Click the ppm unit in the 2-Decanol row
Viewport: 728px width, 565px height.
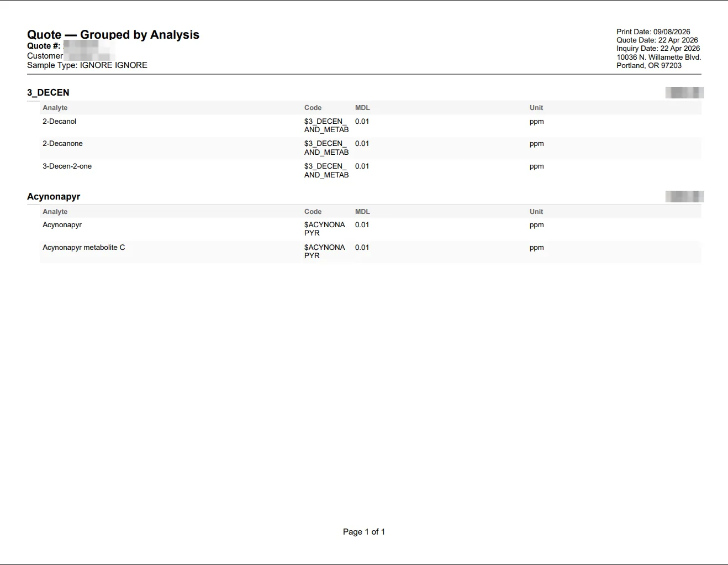(x=536, y=122)
